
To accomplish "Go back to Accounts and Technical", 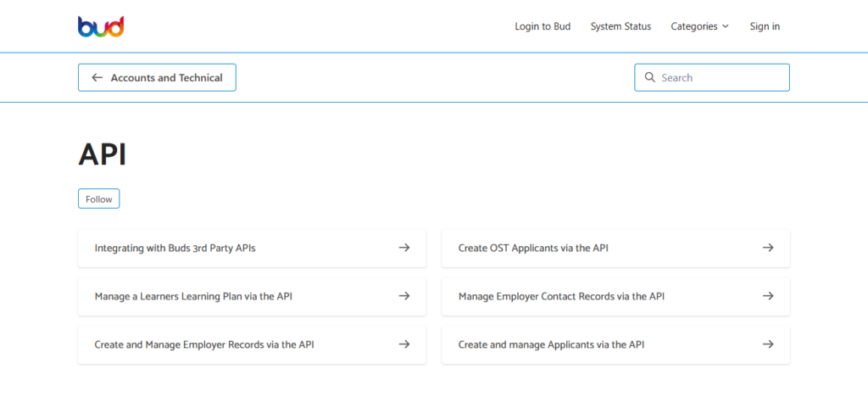I will [157, 77].
